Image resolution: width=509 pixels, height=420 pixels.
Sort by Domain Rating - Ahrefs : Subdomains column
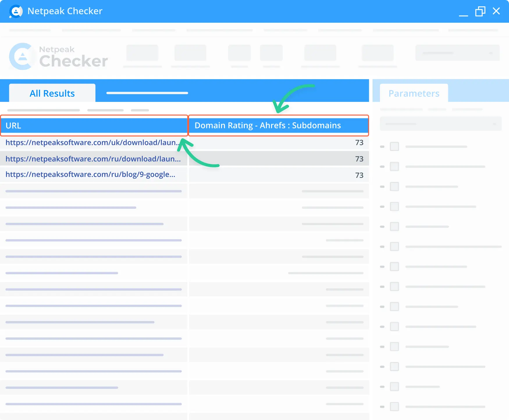[278, 125]
